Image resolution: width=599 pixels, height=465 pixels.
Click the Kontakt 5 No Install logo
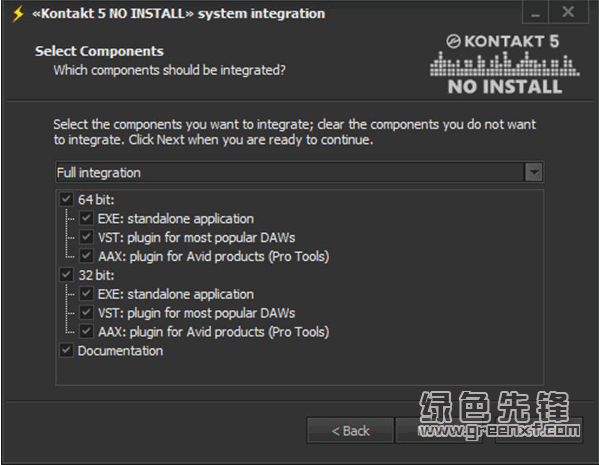505,64
